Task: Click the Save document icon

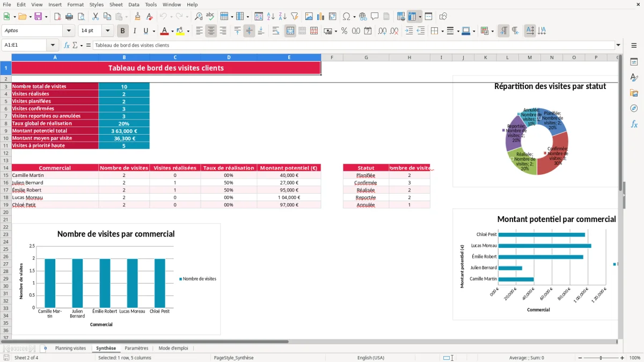Action: (x=38, y=17)
